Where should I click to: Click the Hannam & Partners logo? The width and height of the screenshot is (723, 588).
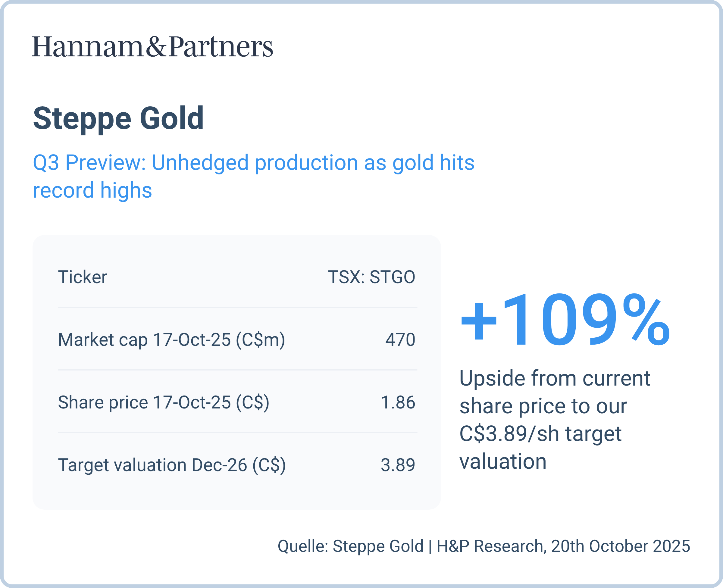[152, 46]
